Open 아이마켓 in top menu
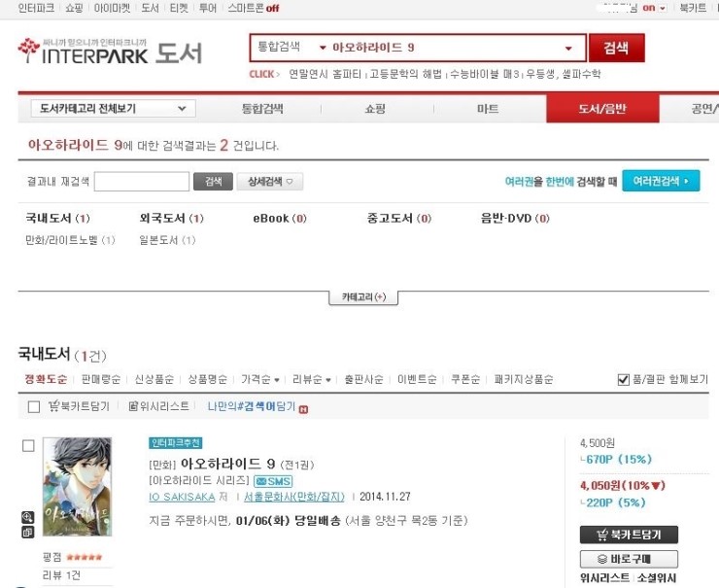 [113, 8]
